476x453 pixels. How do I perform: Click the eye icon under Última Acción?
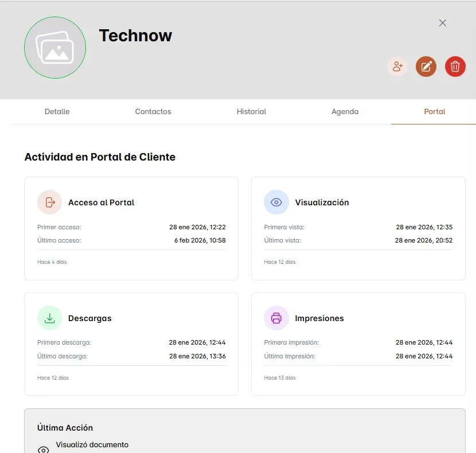tap(44, 450)
